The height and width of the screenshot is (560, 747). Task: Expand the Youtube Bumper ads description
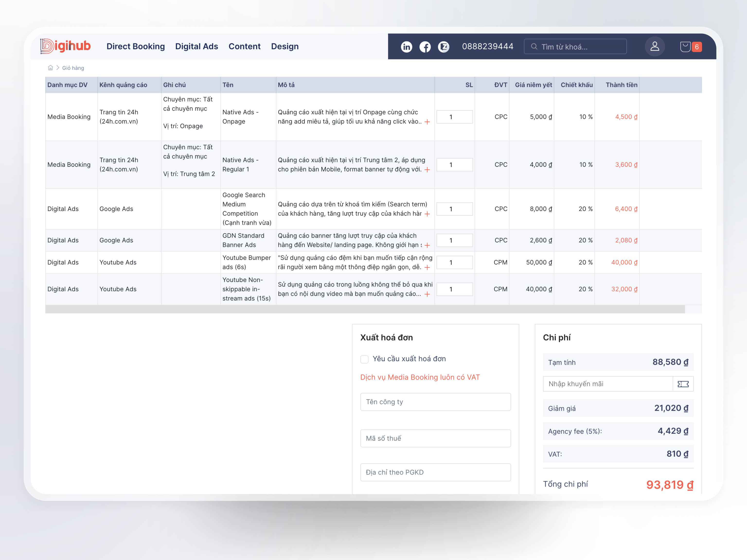(x=427, y=267)
